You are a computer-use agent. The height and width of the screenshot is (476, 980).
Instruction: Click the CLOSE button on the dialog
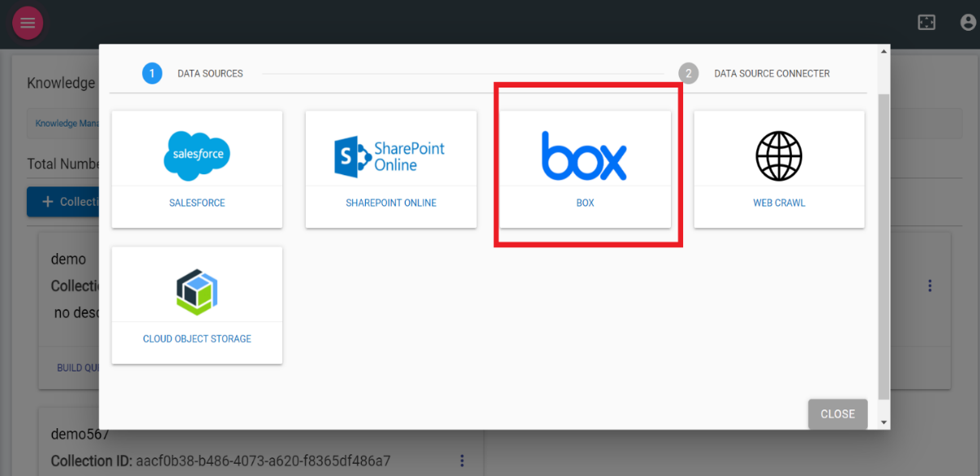[837, 414]
